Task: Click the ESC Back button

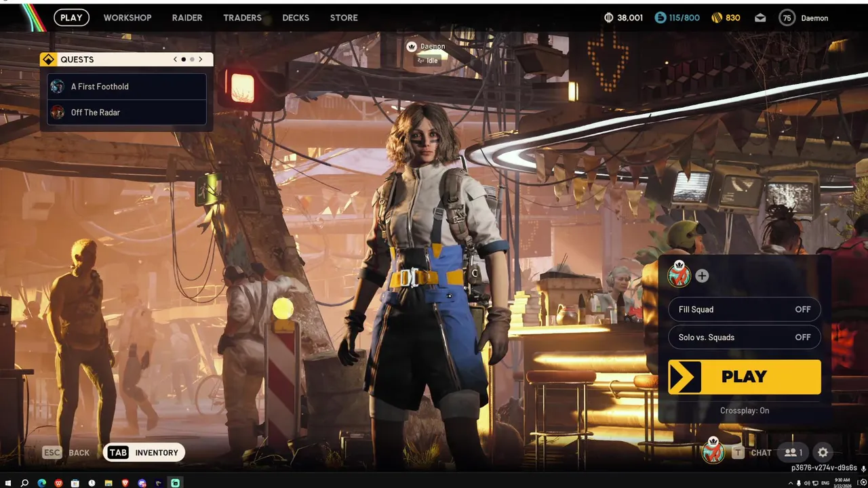Action: (66, 453)
